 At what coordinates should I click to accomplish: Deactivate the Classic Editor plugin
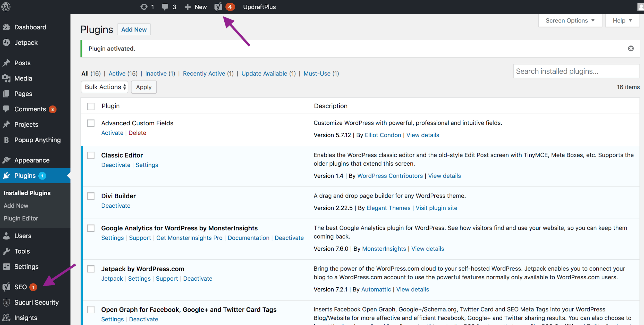coord(116,165)
